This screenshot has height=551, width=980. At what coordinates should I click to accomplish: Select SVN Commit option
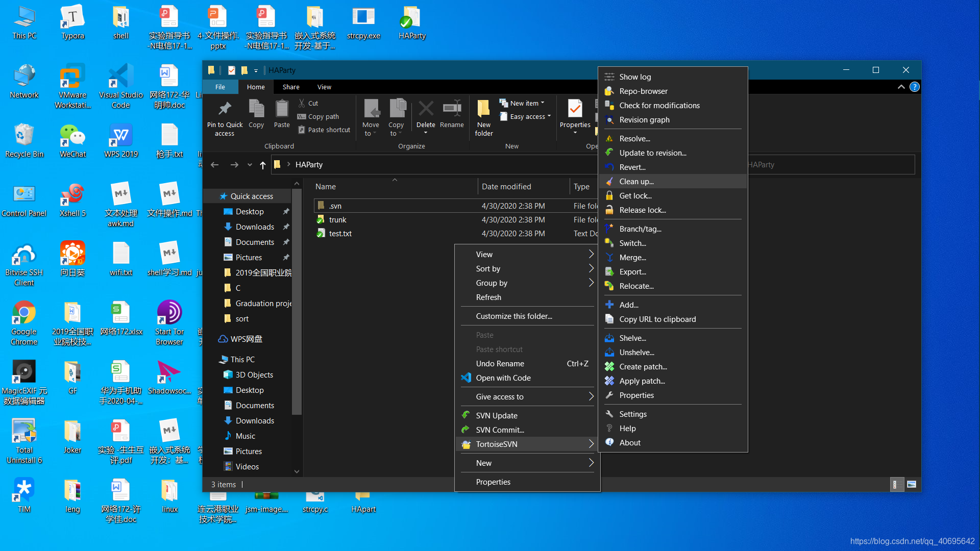[x=499, y=429]
